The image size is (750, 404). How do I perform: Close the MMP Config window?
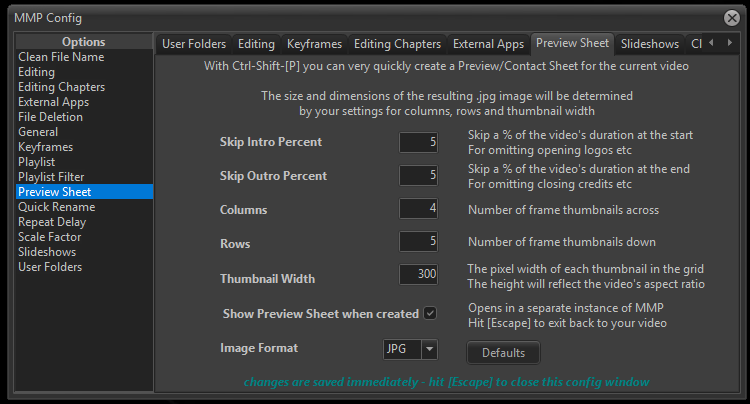click(731, 17)
